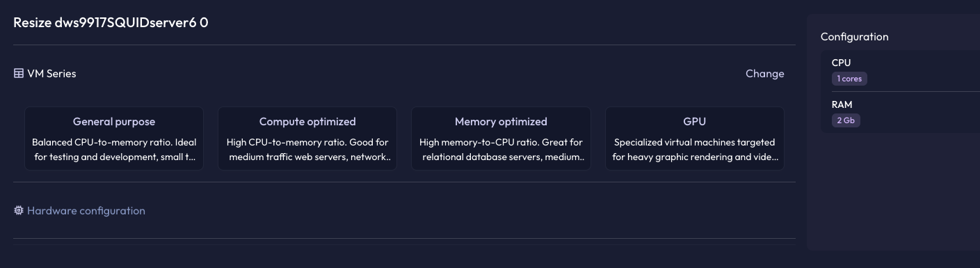Image resolution: width=980 pixels, height=268 pixels.
Task: Expand the Hardware configuration section
Action: (404, 210)
